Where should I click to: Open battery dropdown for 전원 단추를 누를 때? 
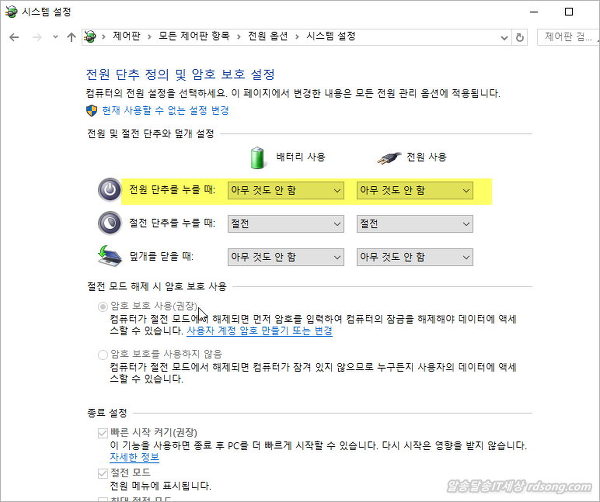(285, 190)
